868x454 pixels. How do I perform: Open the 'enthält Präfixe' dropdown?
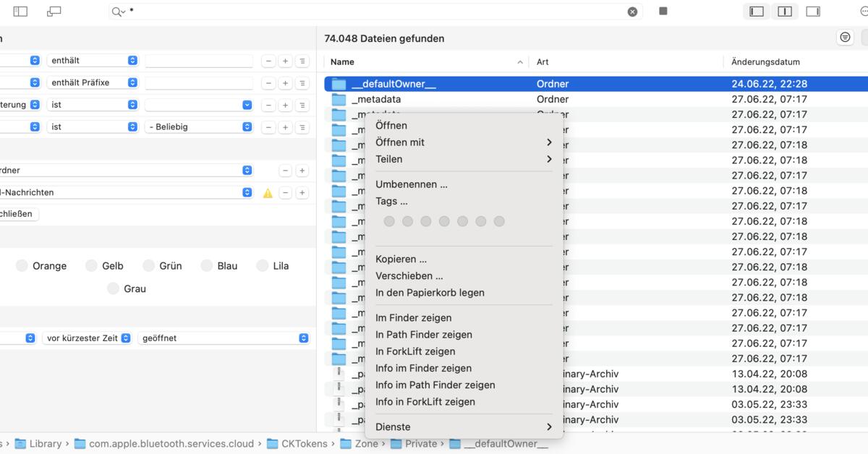93,82
